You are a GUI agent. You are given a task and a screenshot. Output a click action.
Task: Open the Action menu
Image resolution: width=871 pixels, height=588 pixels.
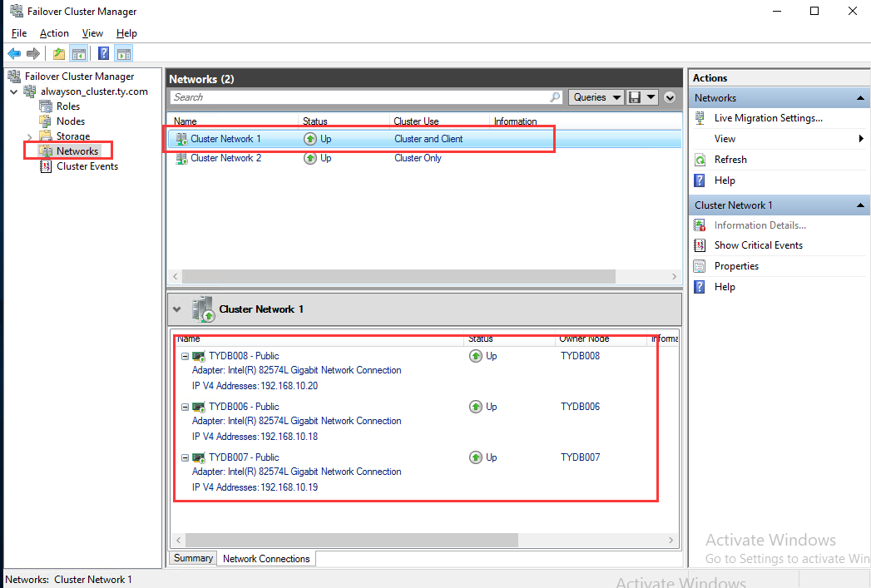(54, 33)
